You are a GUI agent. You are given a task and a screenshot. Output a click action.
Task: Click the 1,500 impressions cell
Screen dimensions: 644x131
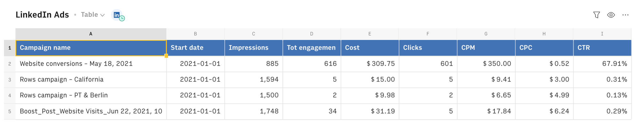click(254, 95)
